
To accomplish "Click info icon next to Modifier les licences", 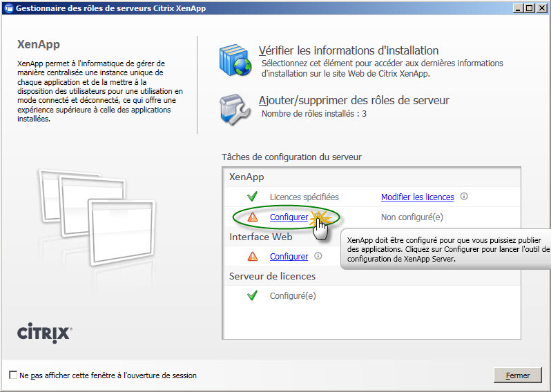I will [x=464, y=197].
